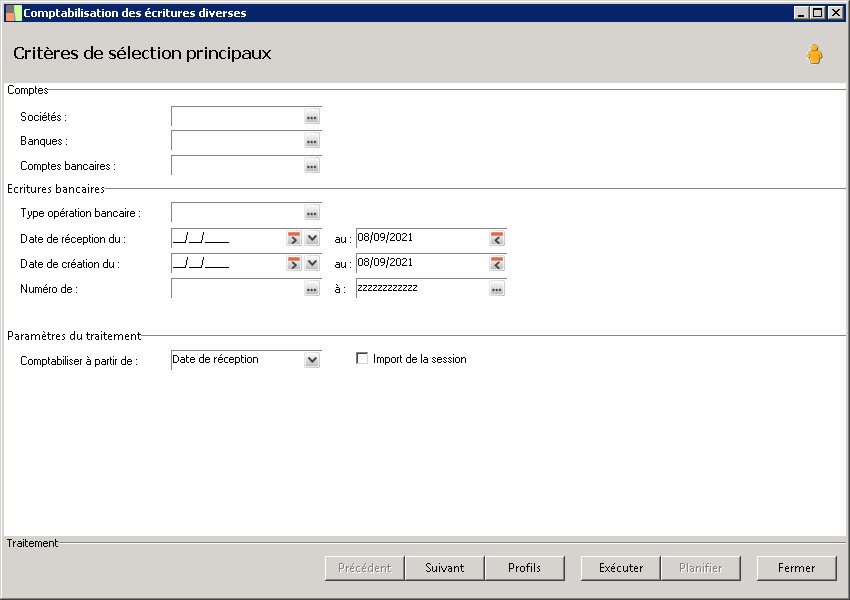
Task: Click the Fermer button
Action: (796, 568)
